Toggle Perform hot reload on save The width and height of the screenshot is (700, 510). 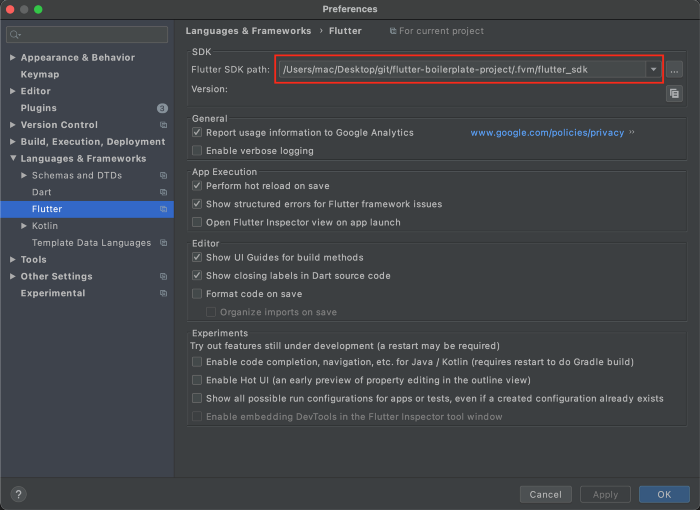(x=197, y=186)
